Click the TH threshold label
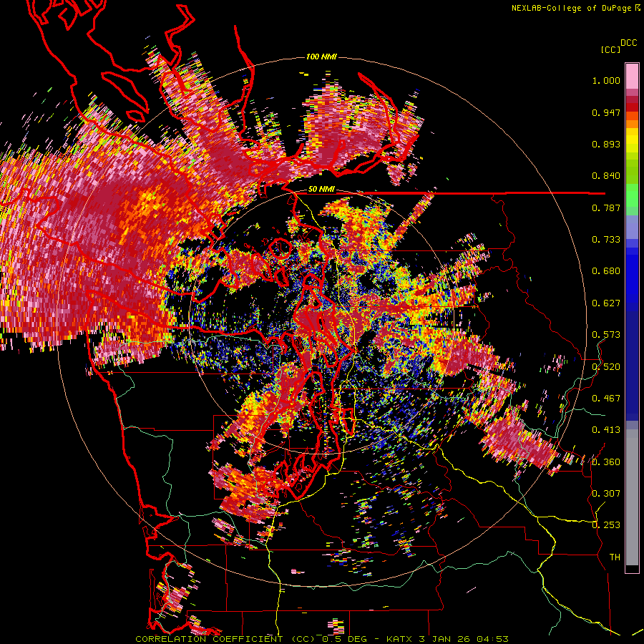The image size is (644, 644). coord(615,557)
